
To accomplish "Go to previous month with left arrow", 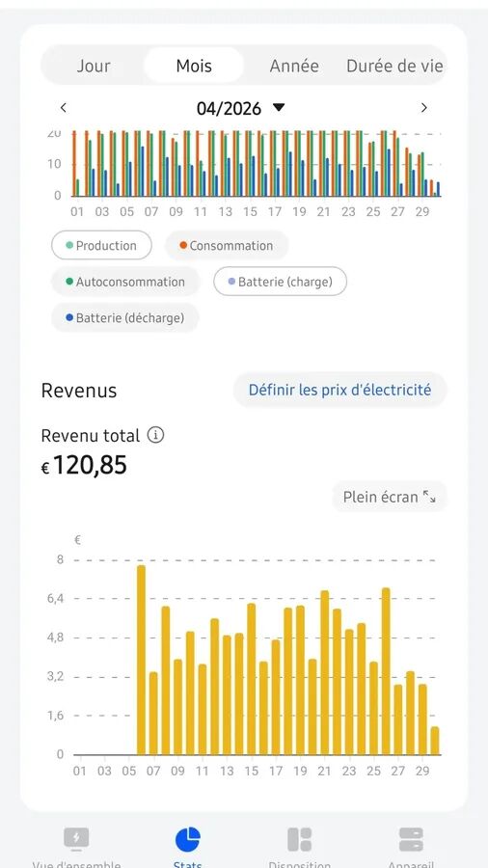I will (x=64, y=107).
